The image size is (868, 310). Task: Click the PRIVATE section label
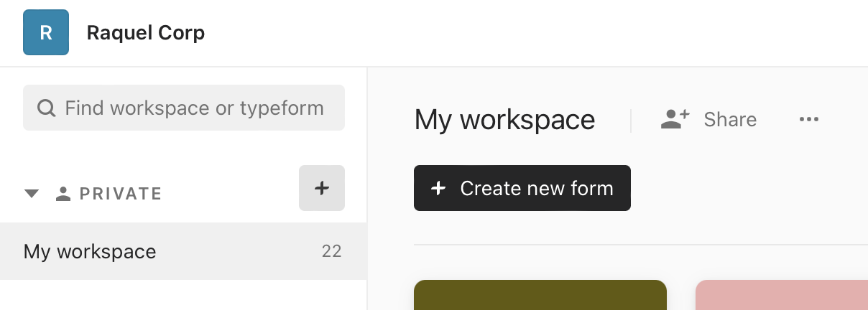[120, 194]
